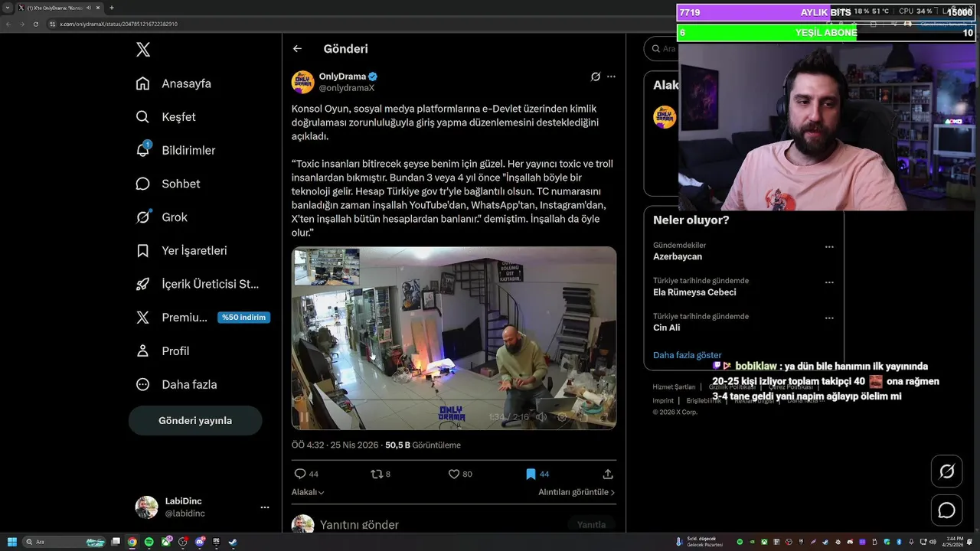Click the share icon on the post
980x551 pixels.
coord(608,474)
